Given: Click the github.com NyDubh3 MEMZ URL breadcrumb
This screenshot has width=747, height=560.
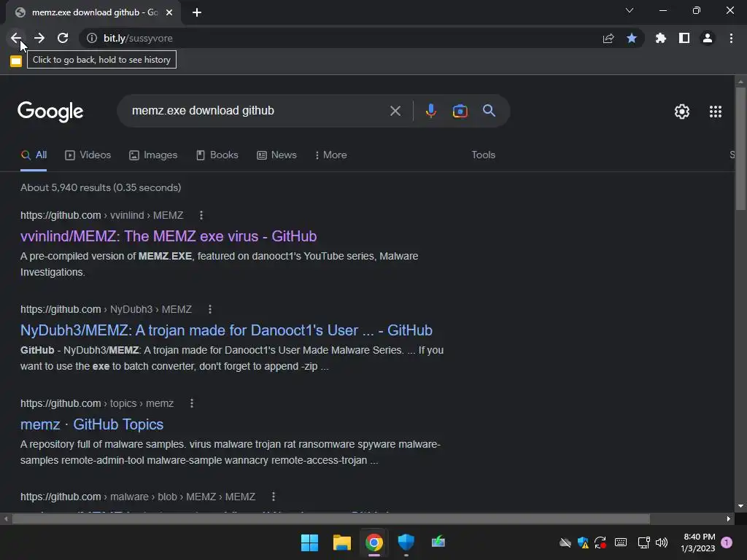Looking at the screenshot, I should (x=106, y=309).
